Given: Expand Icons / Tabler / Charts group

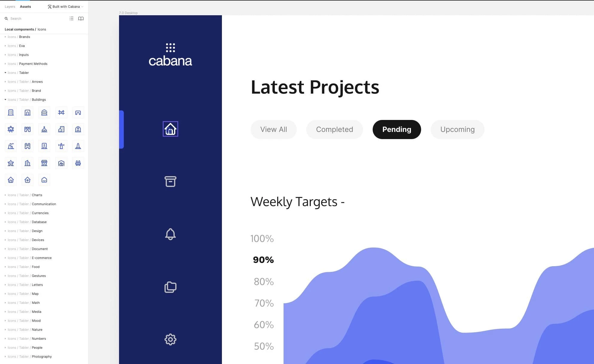Looking at the screenshot, I should click(x=5, y=195).
